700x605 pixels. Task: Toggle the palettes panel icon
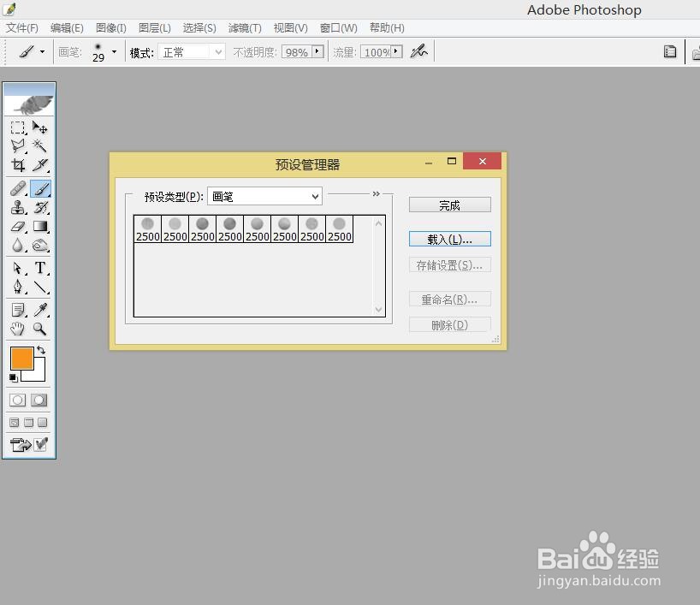pyautogui.click(x=670, y=52)
